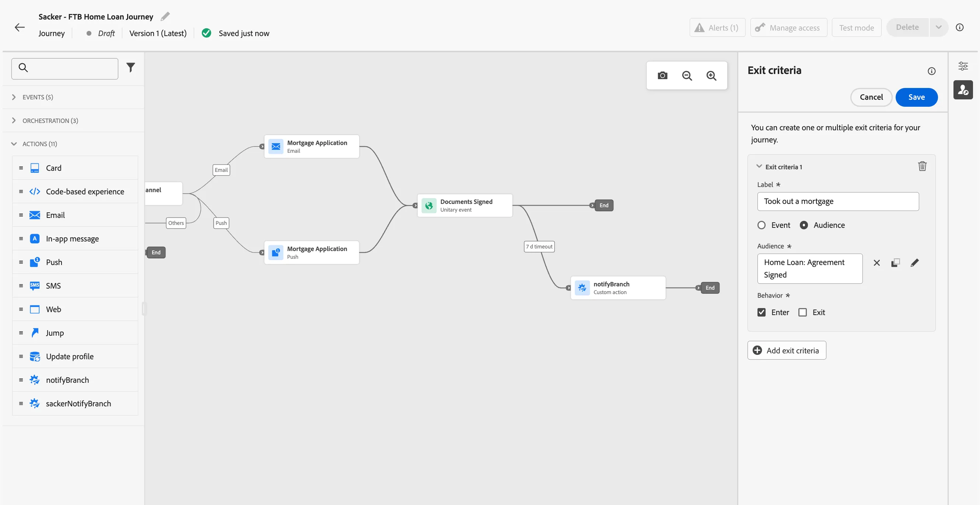
Task: Select the Mortgage Application Push node
Action: pos(312,253)
